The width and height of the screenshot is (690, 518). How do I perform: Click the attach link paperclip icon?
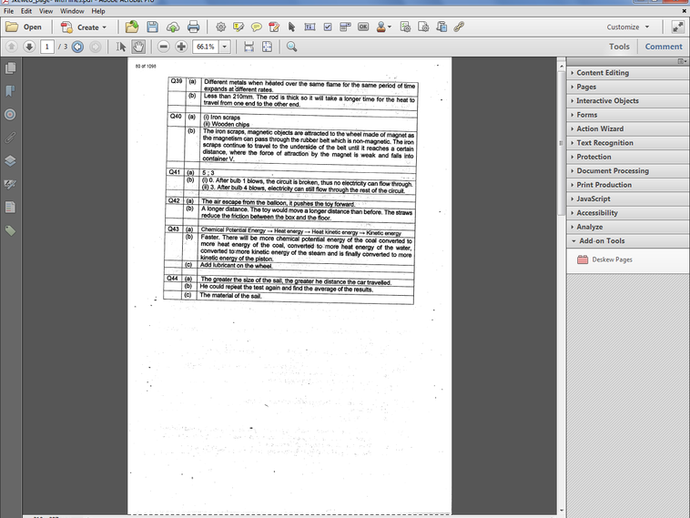(459, 27)
